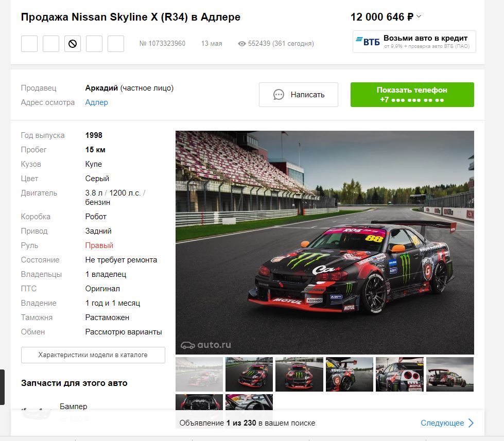The height and width of the screenshot is (441, 504).
Task: Click the date 13 мая
Action: (x=212, y=43)
